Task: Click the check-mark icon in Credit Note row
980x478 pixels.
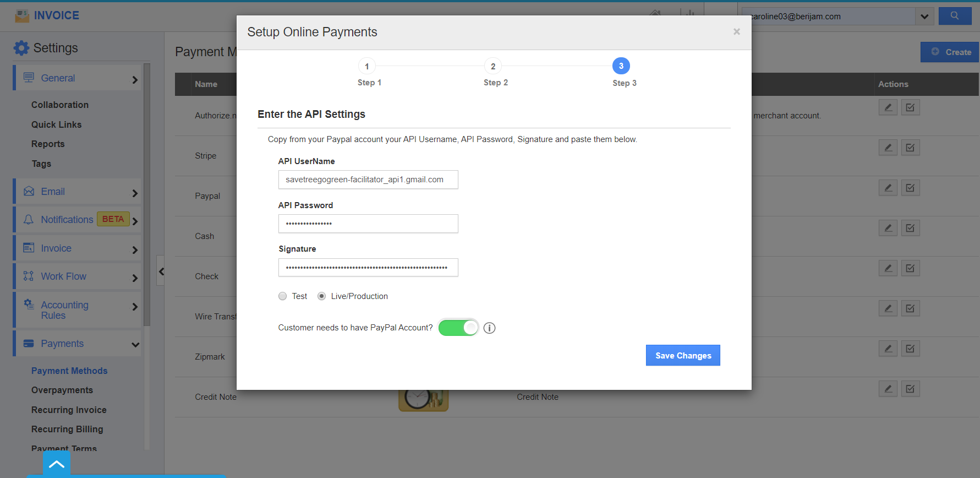Action: point(911,389)
